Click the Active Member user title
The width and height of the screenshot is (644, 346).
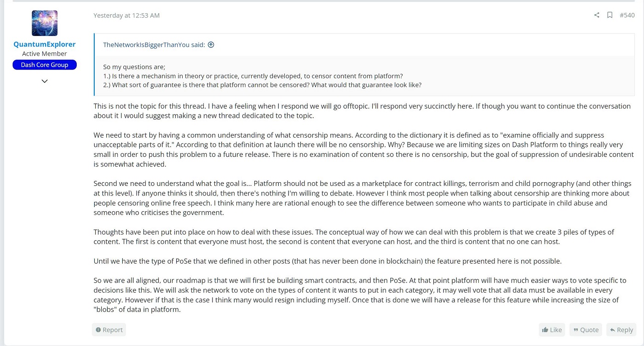45,54
